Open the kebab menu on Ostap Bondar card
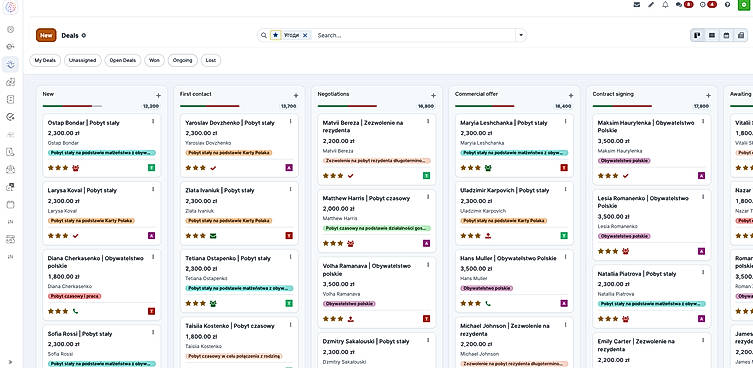This screenshot has height=368, width=753. click(x=153, y=122)
